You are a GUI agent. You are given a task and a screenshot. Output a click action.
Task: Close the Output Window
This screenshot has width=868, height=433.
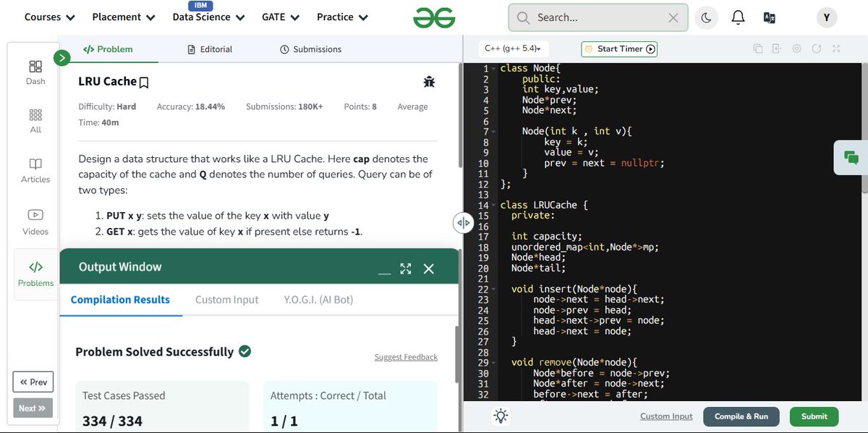click(x=429, y=269)
